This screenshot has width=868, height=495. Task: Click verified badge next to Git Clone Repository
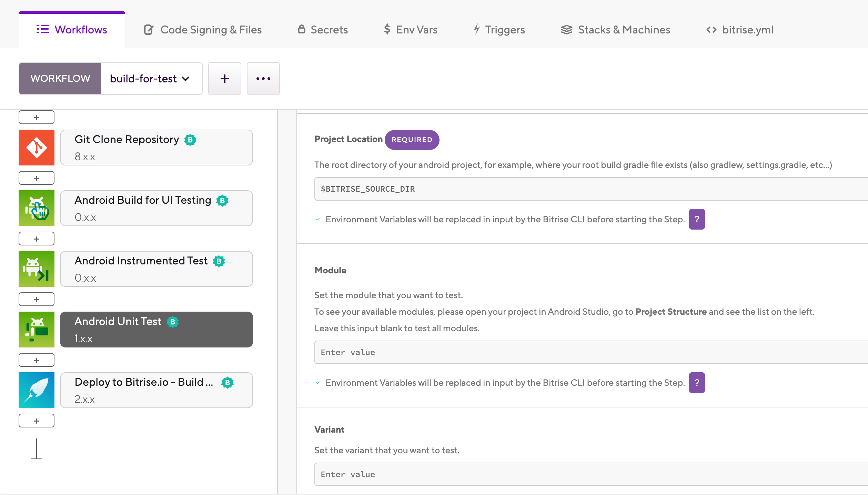click(190, 140)
